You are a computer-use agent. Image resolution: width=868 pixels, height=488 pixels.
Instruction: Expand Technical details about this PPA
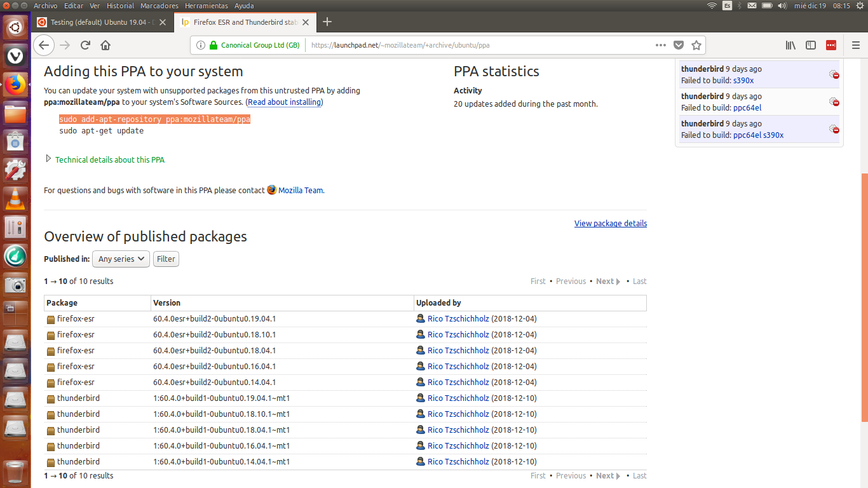tap(109, 160)
